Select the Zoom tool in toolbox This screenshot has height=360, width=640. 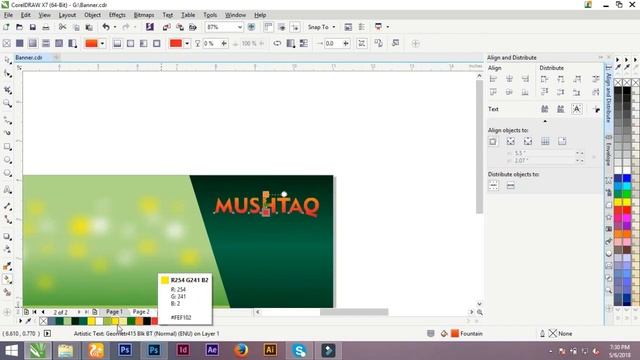coord(7,103)
